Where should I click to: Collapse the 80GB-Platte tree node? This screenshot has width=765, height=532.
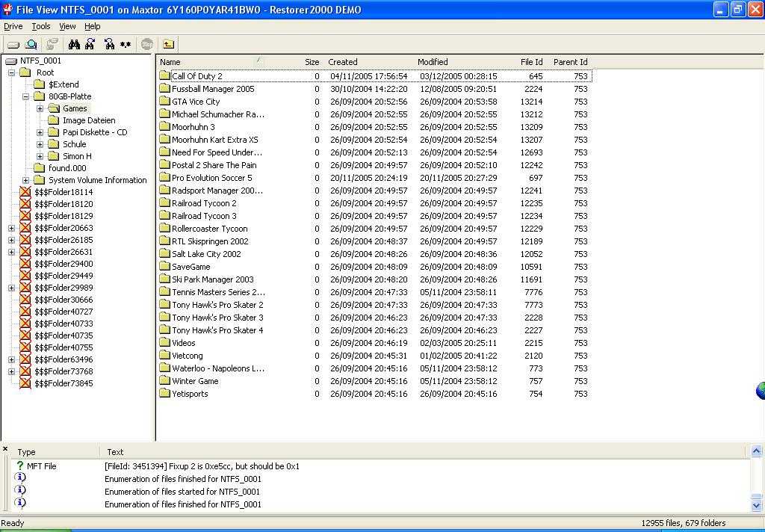[26, 96]
